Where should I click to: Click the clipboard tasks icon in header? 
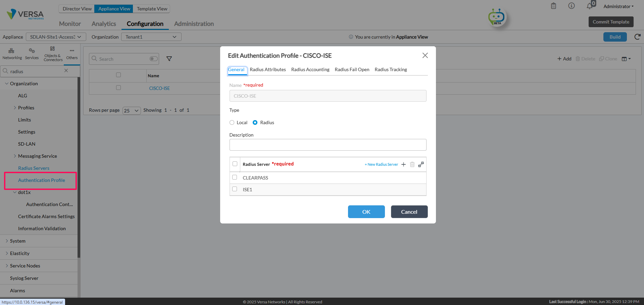(x=554, y=6)
